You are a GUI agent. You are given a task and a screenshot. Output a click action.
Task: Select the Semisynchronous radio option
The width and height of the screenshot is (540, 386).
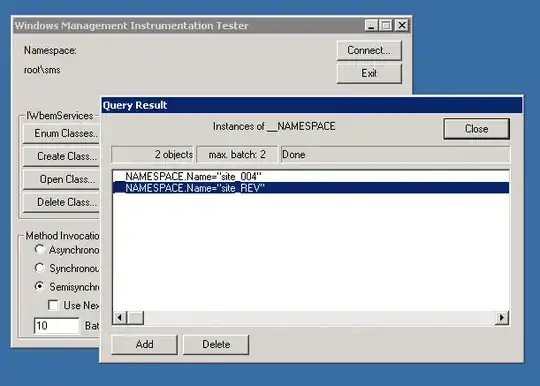click(x=40, y=286)
